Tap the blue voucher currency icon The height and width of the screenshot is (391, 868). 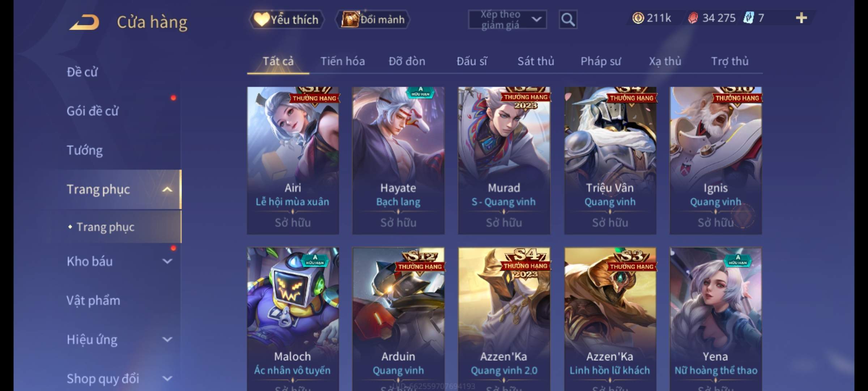[748, 18]
